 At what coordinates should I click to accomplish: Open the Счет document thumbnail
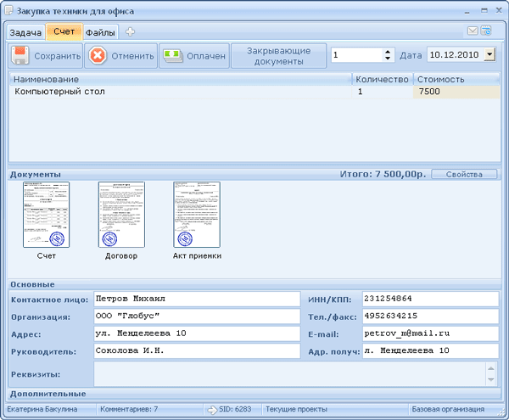pos(47,215)
